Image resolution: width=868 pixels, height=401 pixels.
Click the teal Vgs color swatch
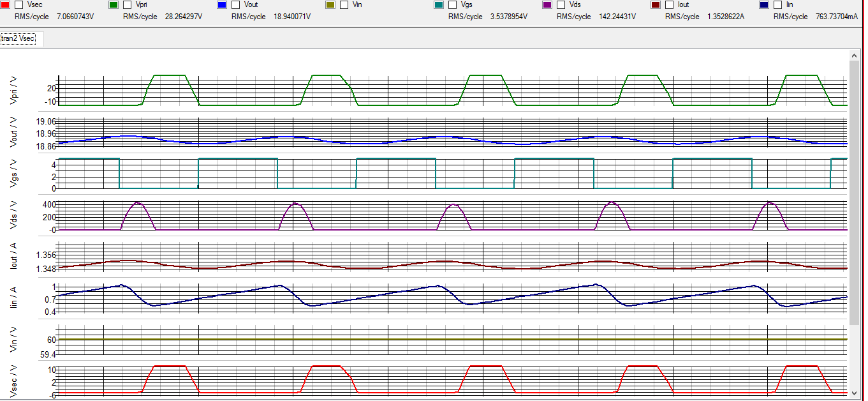tap(438, 4)
